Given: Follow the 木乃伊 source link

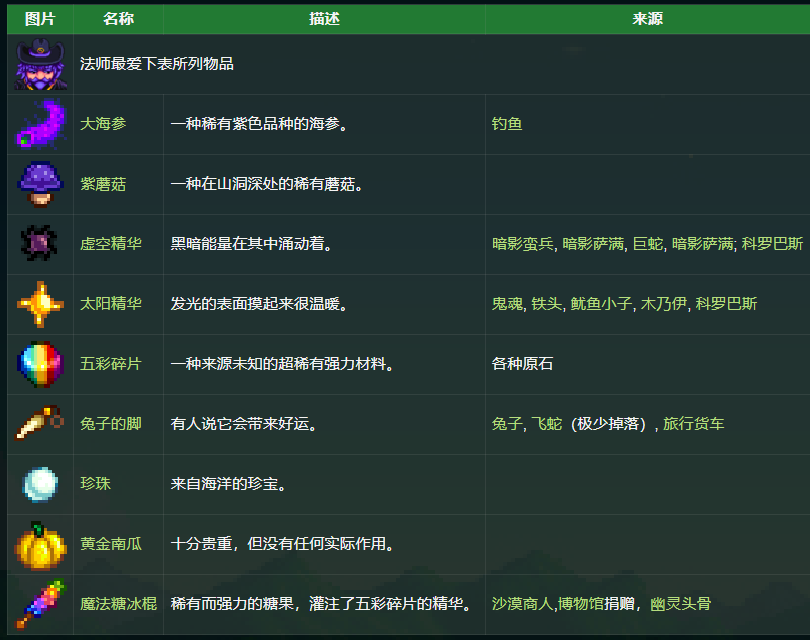Looking at the screenshot, I should (x=664, y=304).
